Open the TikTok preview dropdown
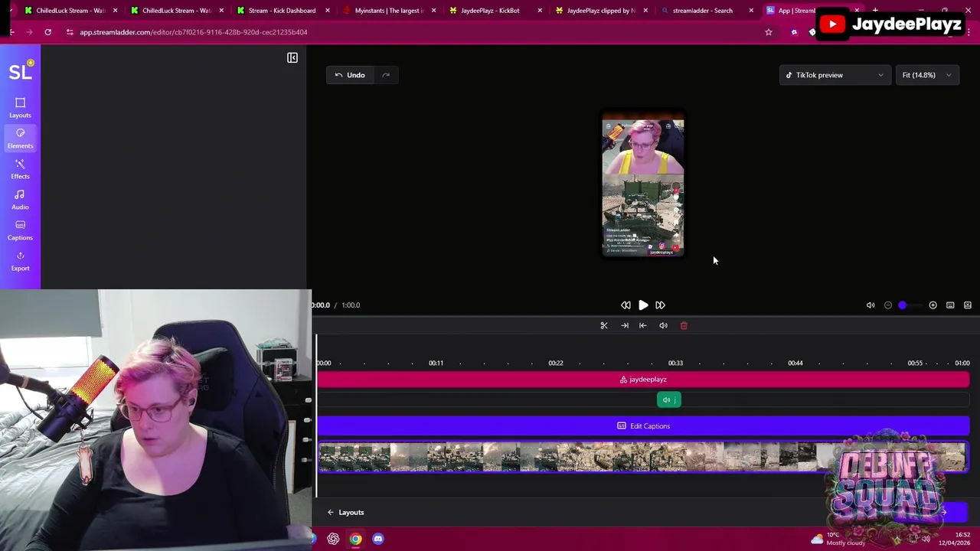The width and height of the screenshot is (980, 551). point(835,75)
